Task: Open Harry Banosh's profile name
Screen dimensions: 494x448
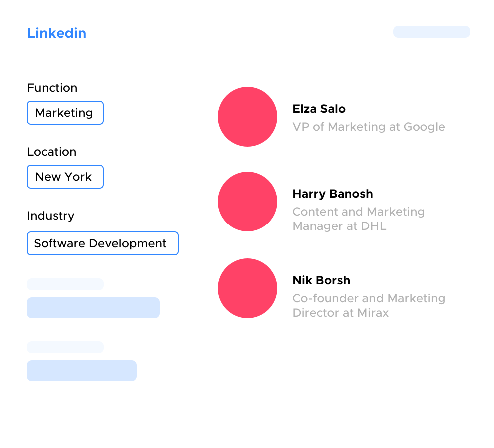Action: point(332,194)
